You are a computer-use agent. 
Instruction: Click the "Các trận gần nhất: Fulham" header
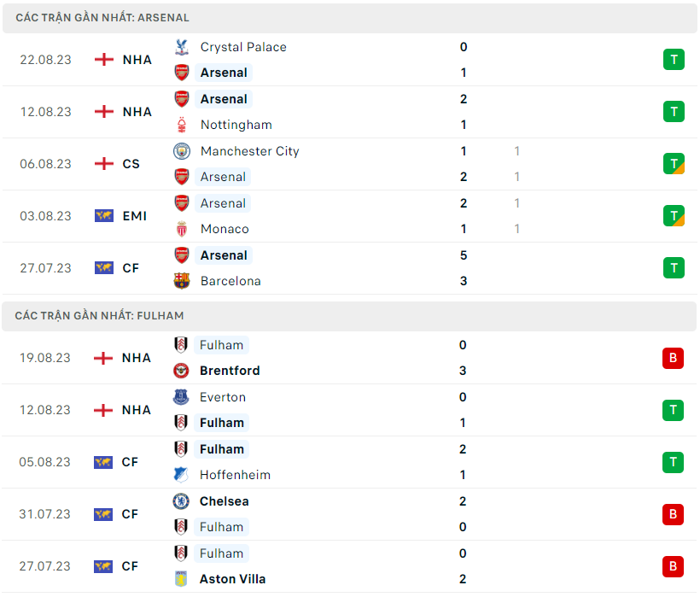(x=99, y=316)
